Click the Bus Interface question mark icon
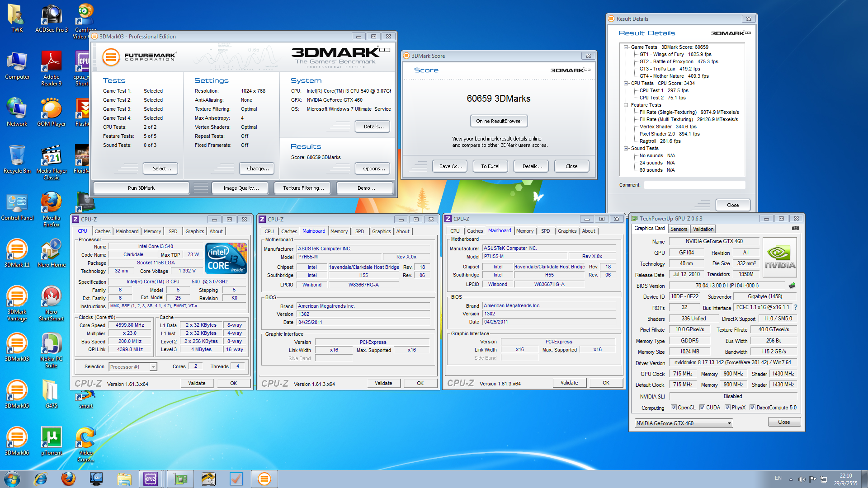 click(x=796, y=307)
